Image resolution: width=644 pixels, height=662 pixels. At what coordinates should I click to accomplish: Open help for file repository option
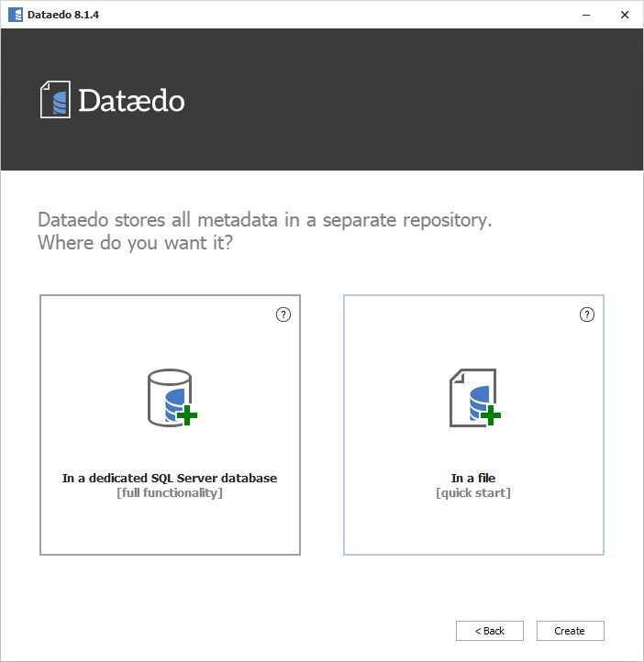587,314
